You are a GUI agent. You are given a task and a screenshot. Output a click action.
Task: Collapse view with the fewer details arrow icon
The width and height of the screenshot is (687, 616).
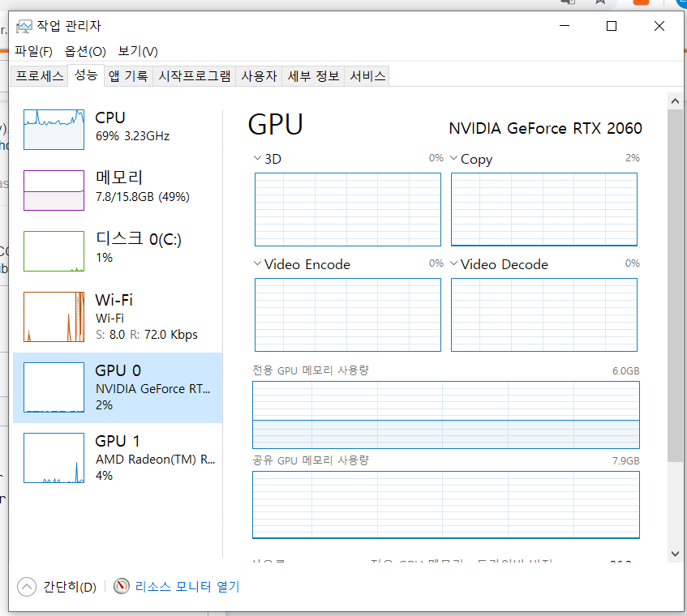tap(26, 586)
